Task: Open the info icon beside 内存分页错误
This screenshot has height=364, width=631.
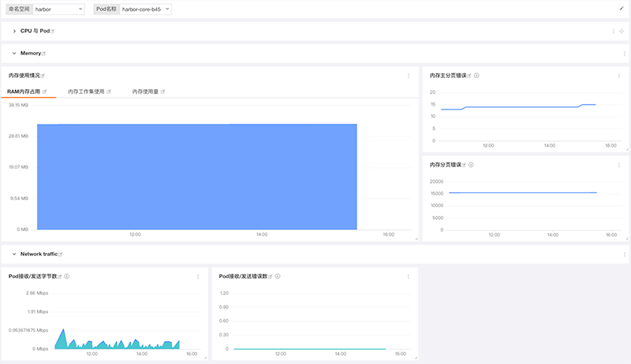Action: (471, 165)
